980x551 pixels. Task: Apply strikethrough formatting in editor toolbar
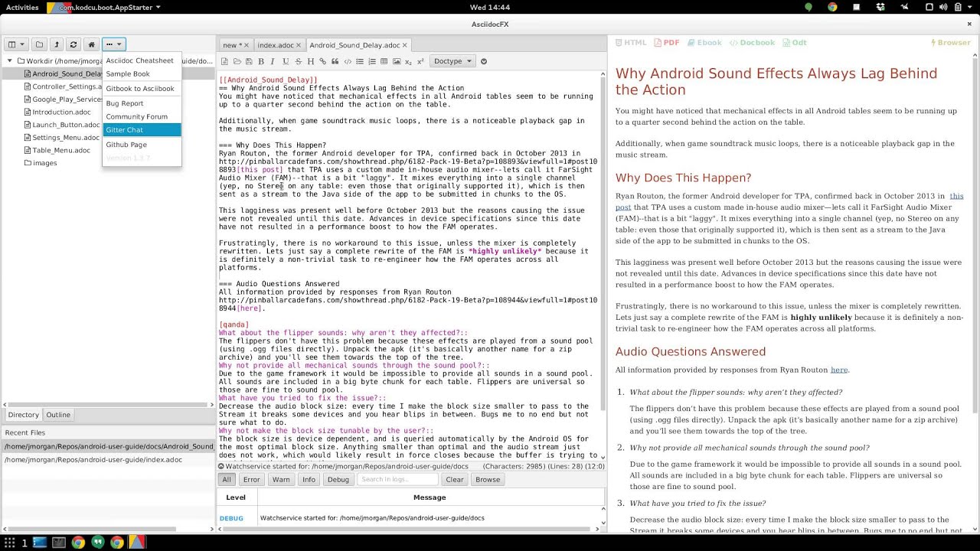298,61
